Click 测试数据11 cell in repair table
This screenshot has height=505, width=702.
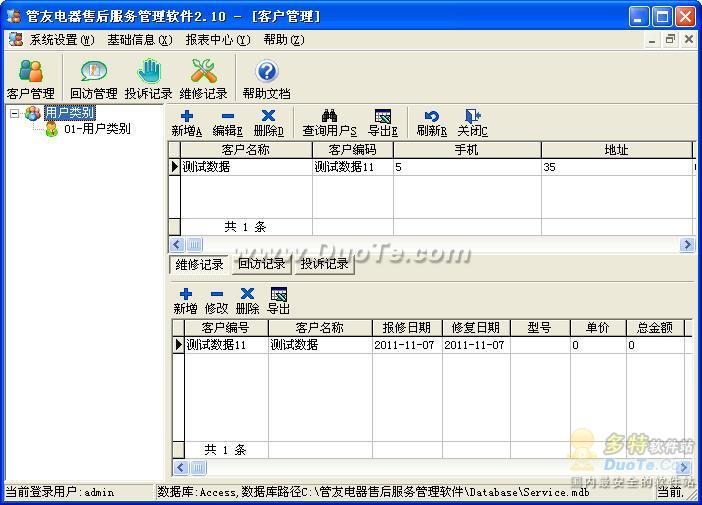tap(226, 345)
